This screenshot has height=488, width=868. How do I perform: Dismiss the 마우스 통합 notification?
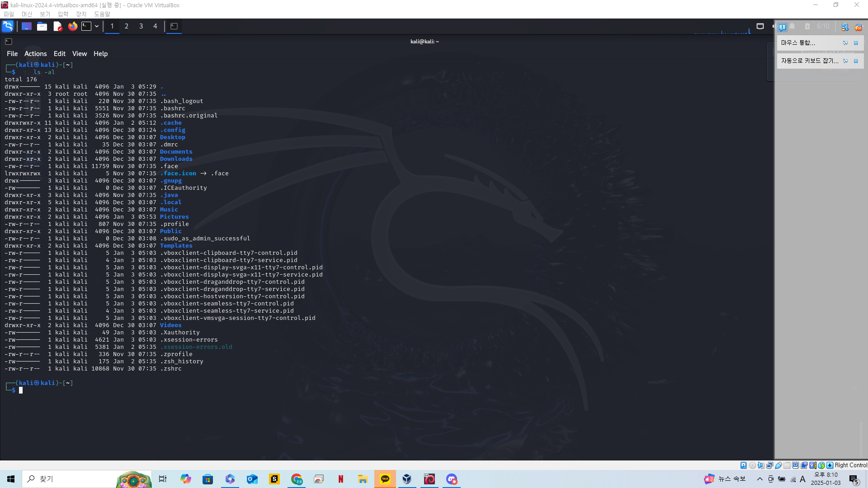click(856, 43)
